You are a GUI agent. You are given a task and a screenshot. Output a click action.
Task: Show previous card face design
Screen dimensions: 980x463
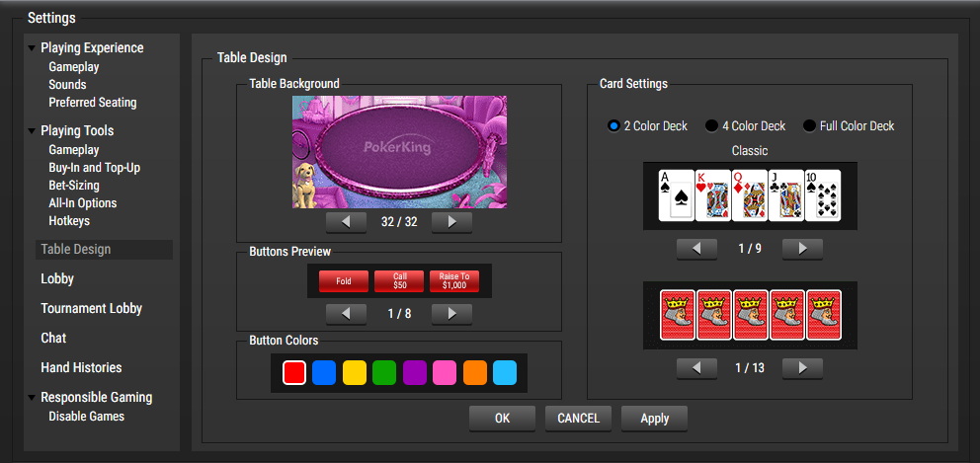click(696, 249)
